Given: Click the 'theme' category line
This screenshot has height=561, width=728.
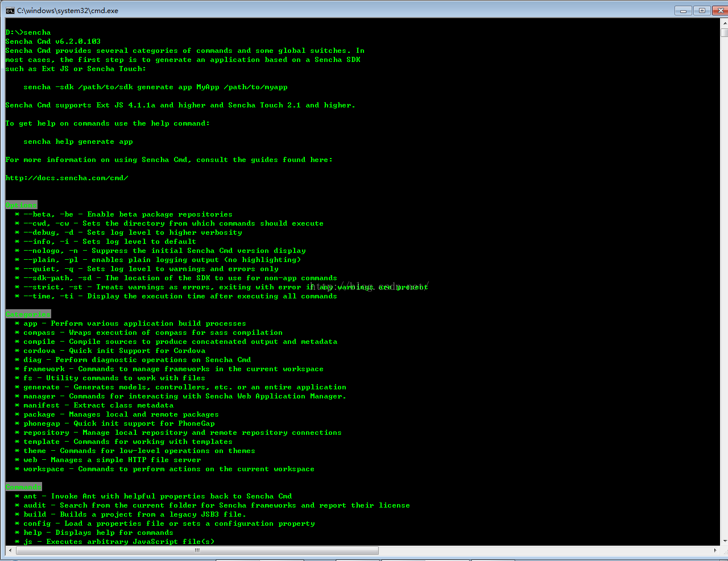Looking at the screenshot, I should [135, 451].
